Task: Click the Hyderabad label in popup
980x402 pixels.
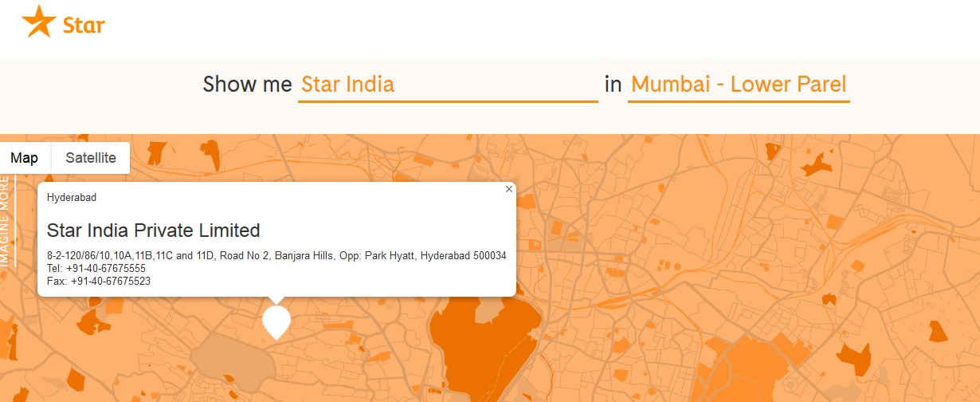Action: pos(72,197)
